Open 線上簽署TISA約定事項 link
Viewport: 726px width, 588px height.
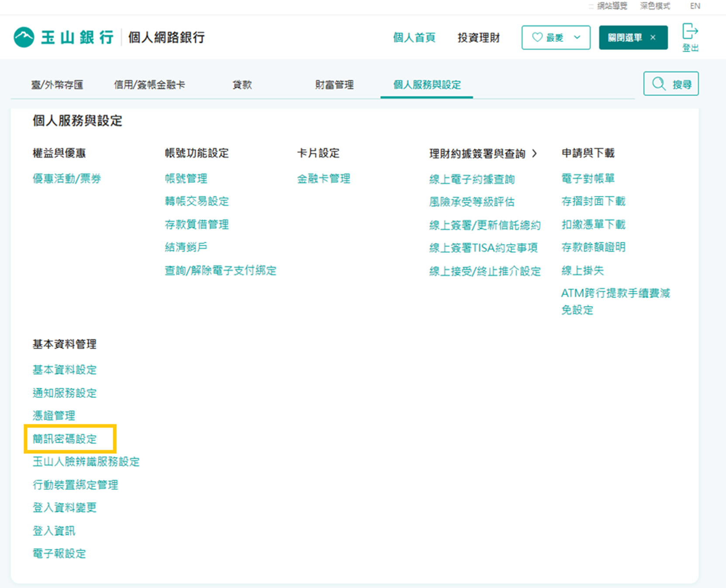(x=484, y=248)
